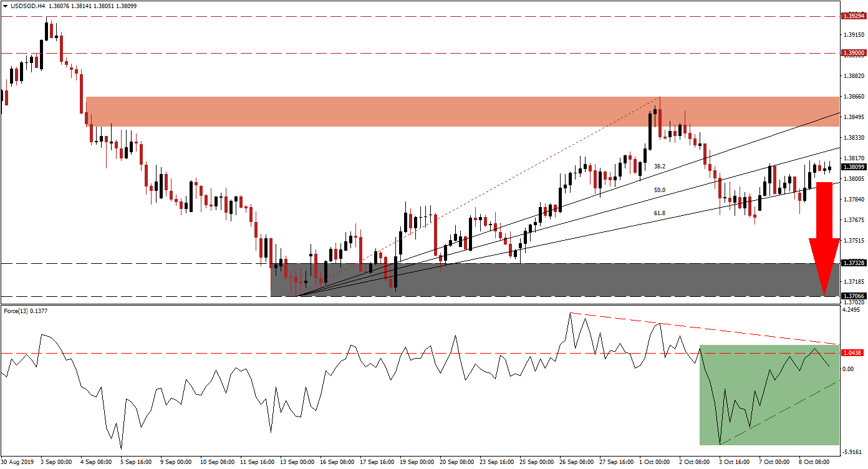Click the 17 Sep 16:00 time label
The image size is (868, 469).
point(377,463)
